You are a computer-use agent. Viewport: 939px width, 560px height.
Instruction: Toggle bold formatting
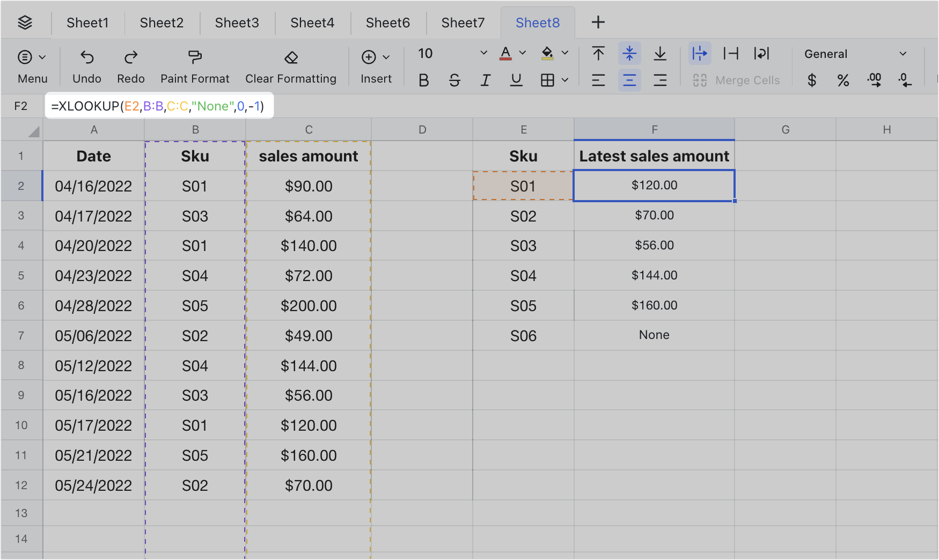423,80
